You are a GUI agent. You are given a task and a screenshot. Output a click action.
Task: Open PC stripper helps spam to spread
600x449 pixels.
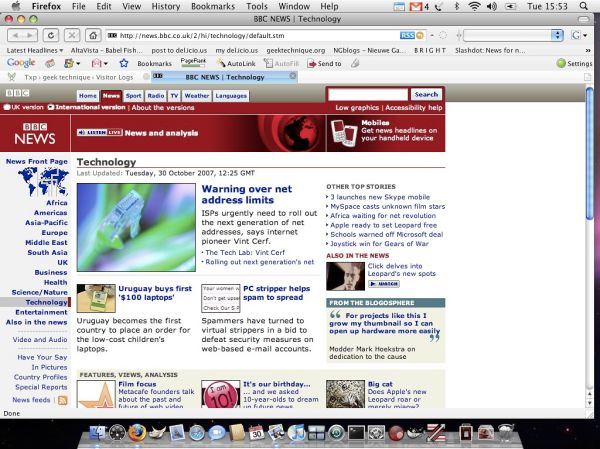click(x=277, y=293)
